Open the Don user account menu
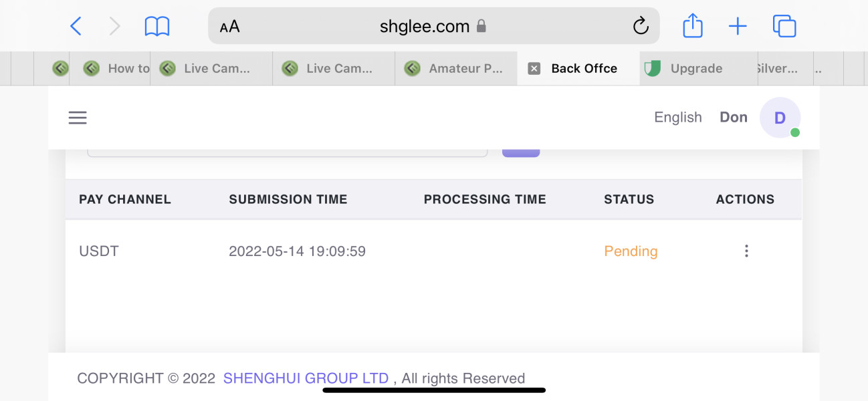The image size is (868, 401). [x=733, y=118]
